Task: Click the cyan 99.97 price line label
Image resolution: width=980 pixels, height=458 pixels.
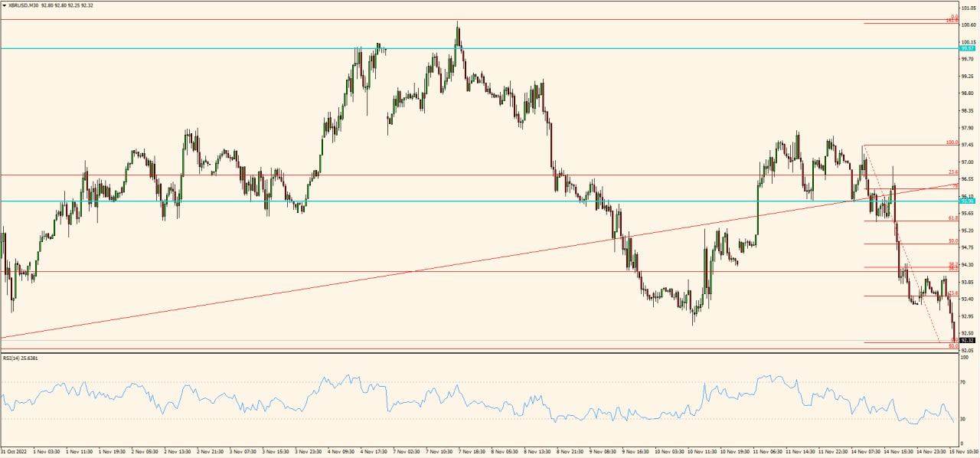Action: coord(967,47)
